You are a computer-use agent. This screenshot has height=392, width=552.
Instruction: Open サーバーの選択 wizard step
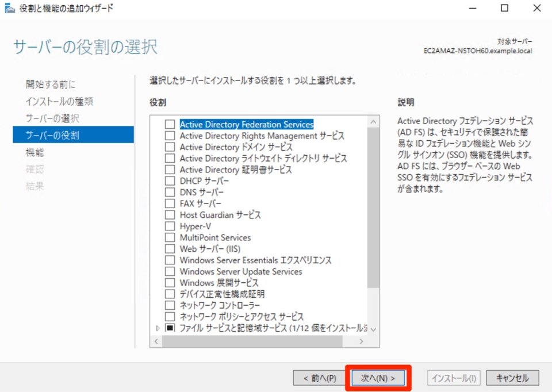[52, 118]
